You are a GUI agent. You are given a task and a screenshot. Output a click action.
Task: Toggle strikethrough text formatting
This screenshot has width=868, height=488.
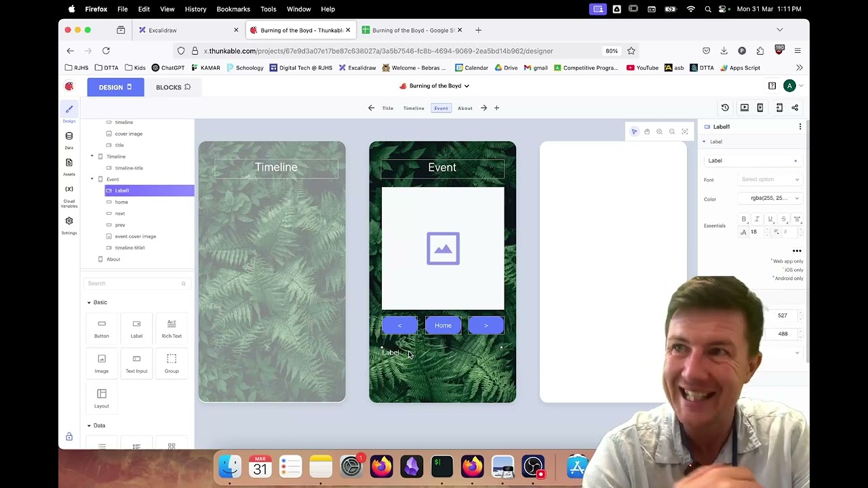point(783,219)
